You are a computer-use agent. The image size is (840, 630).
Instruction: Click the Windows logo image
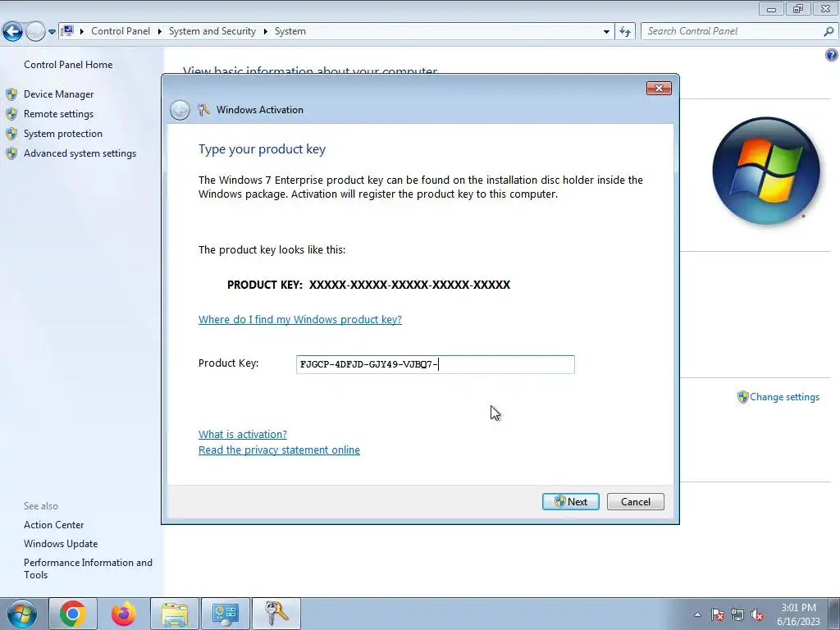click(765, 171)
